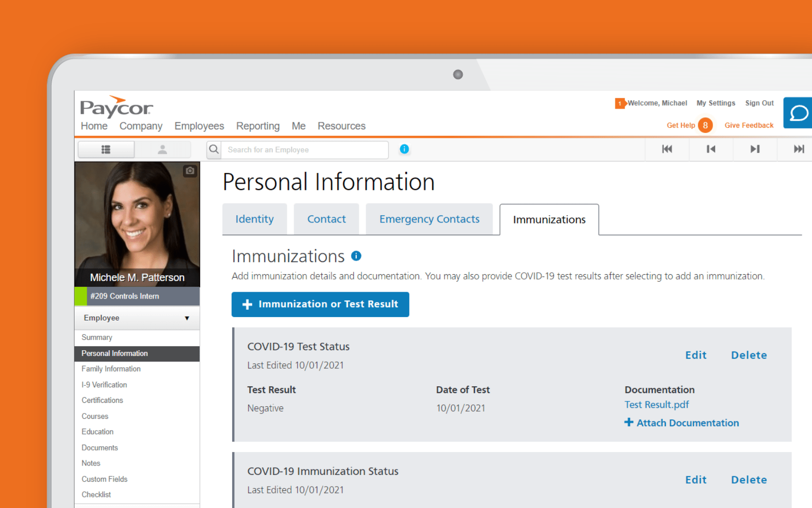The image size is (812, 508).
Task: Edit the COVID-19 Test Status entry
Action: (696, 355)
